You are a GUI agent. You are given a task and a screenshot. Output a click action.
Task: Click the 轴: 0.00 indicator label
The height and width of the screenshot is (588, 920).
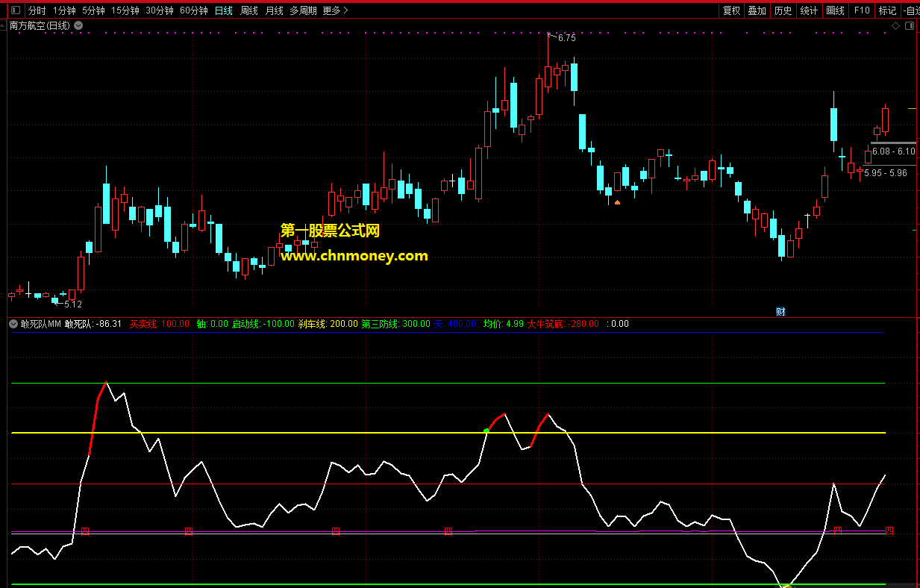[212, 324]
